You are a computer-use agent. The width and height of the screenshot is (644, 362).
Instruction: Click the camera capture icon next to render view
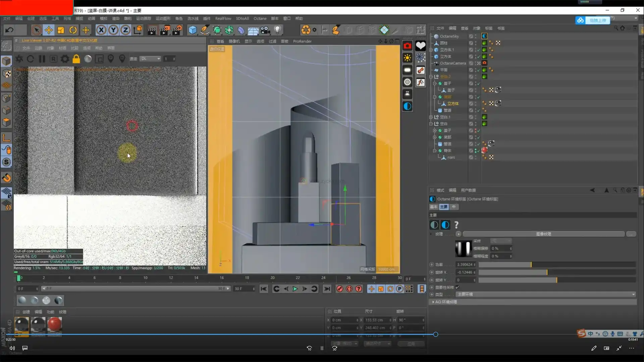point(408,46)
